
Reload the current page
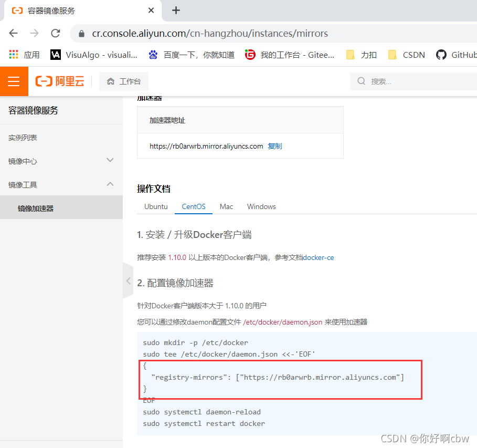coord(56,33)
